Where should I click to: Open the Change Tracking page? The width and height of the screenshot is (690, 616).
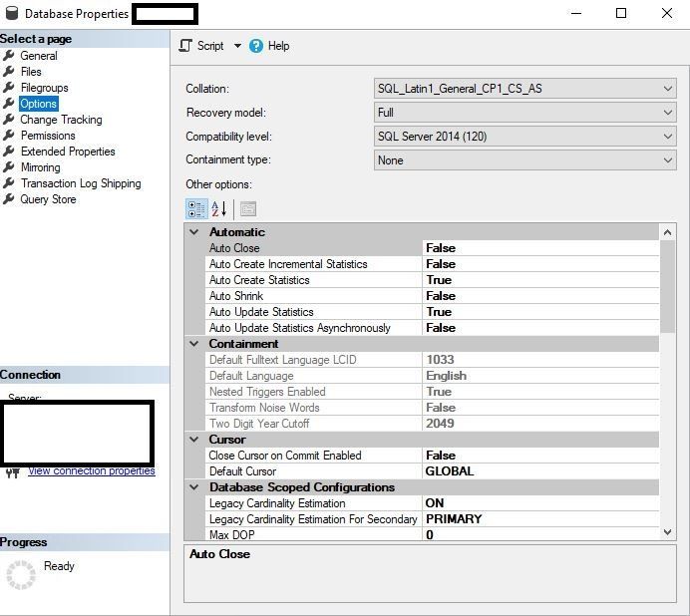click(x=61, y=120)
